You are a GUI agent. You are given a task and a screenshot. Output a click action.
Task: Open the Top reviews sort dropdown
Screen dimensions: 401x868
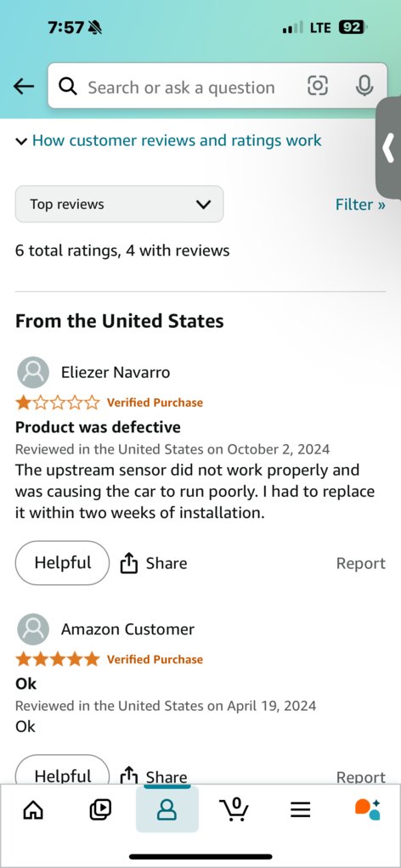click(119, 205)
